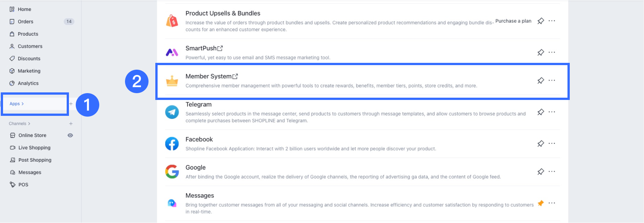Click Product Upsells & Bundles bag icon
Viewport: 644px width, 223px height.
click(x=172, y=21)
